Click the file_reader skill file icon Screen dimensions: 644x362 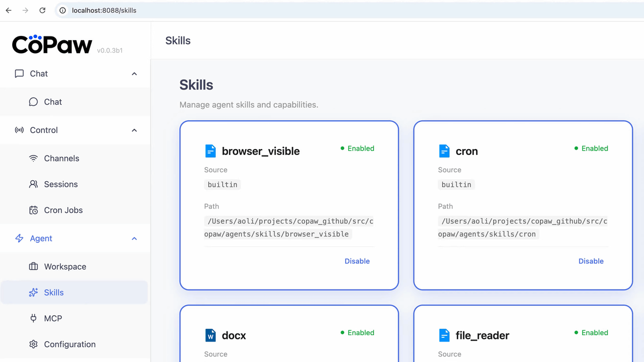tap(444, 336)
